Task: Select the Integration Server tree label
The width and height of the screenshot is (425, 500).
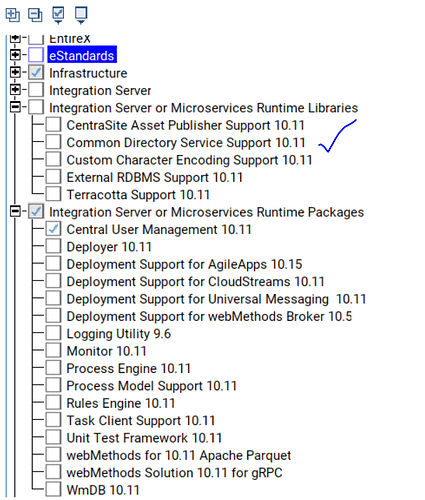Action: (100, 91)
